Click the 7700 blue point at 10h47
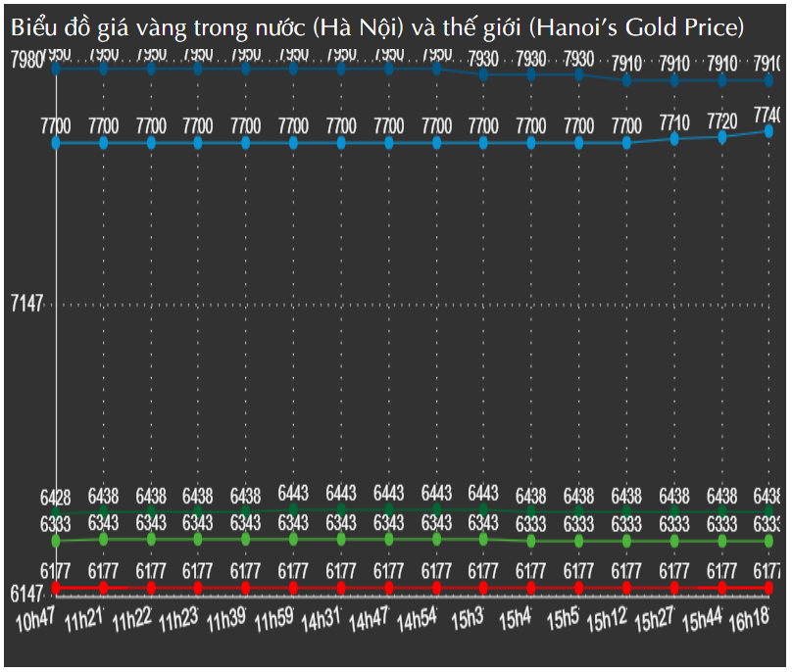Screen dimensions: 793x672 [56, 143]
